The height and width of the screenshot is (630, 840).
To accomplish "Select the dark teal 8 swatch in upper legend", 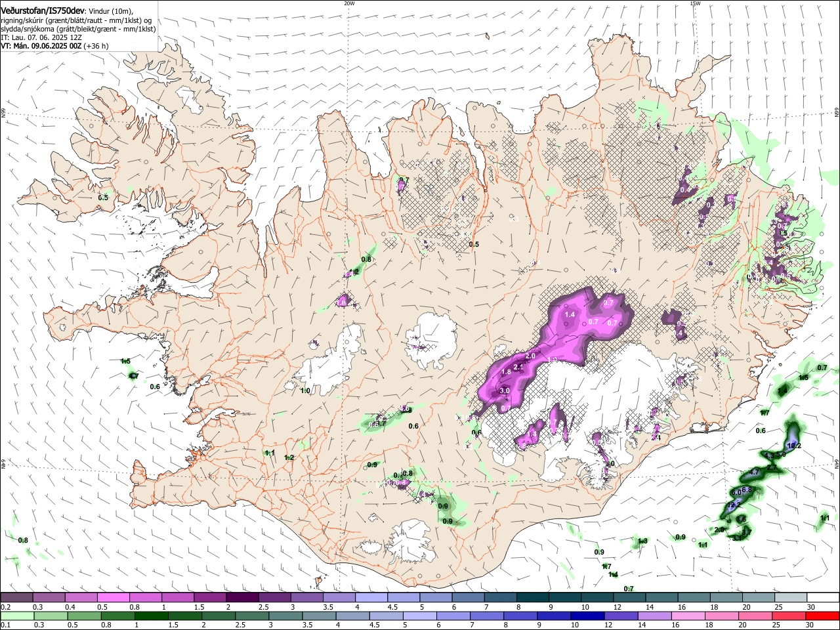I will pyautogui.click(x=533, y=597).
